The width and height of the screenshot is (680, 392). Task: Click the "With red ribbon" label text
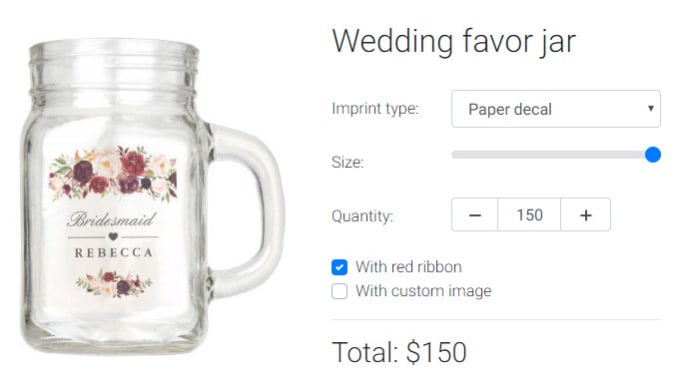[409, 267]
